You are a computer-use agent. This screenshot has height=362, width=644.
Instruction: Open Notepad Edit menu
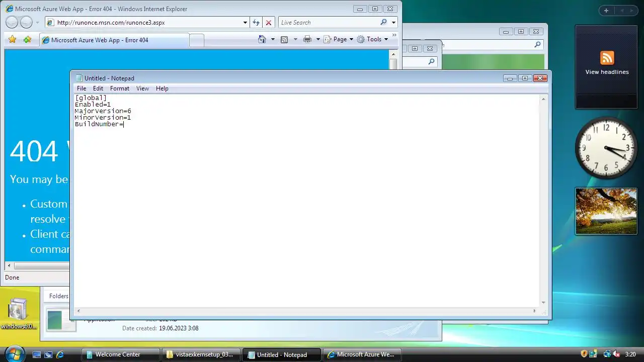(x=98, y=88)
